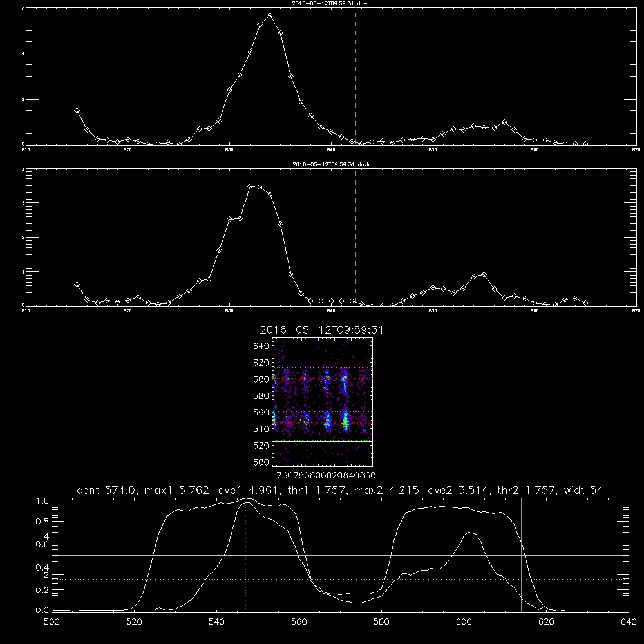This screenshot has height=644, width=644.
Task: Click the spectral image y-axis label 640
Action: pos(261,346)
